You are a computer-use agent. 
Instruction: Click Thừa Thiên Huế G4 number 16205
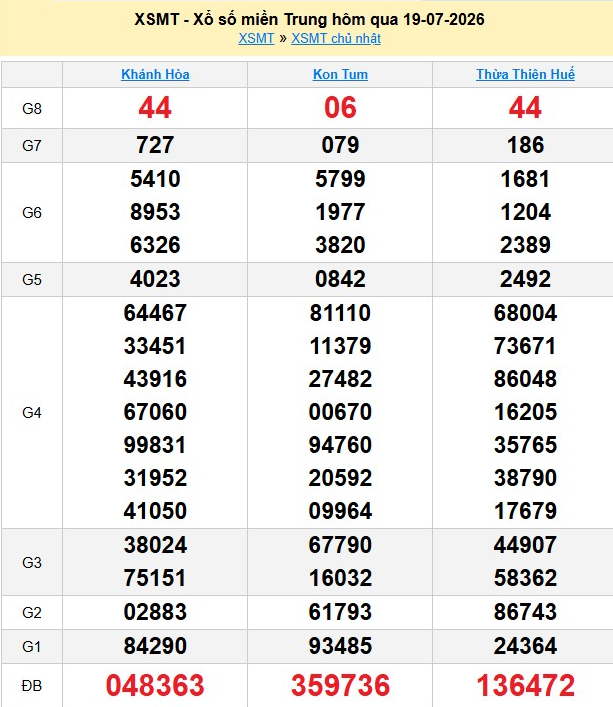(526, 412)
